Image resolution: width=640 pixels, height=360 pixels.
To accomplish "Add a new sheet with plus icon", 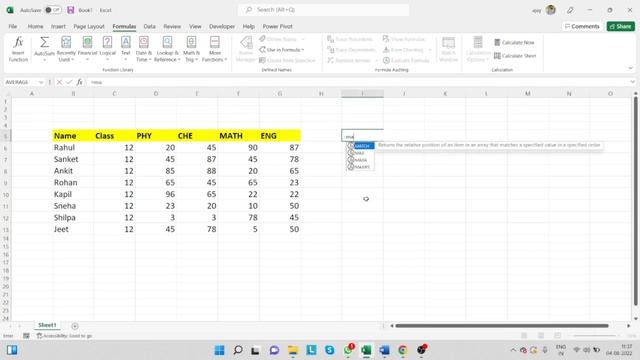I will pyautogui.click(x=75, y=326).
